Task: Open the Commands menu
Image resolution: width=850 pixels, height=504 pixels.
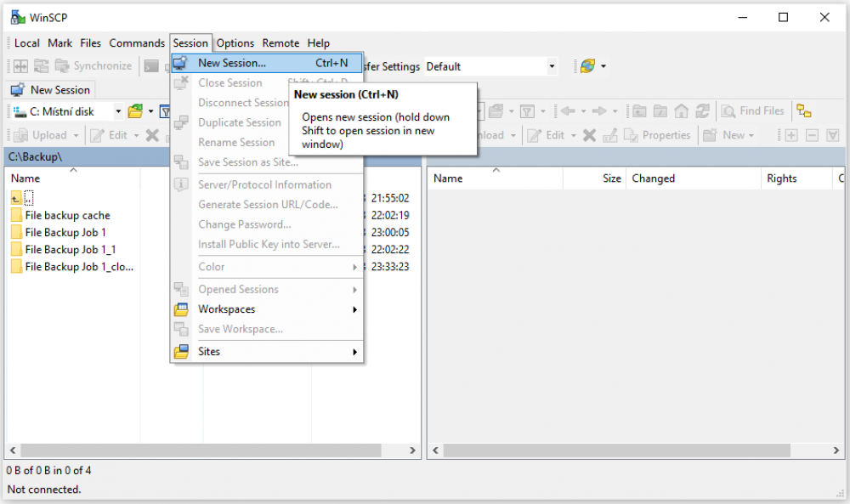Action: pyautogui.click(x=136, y=43)
